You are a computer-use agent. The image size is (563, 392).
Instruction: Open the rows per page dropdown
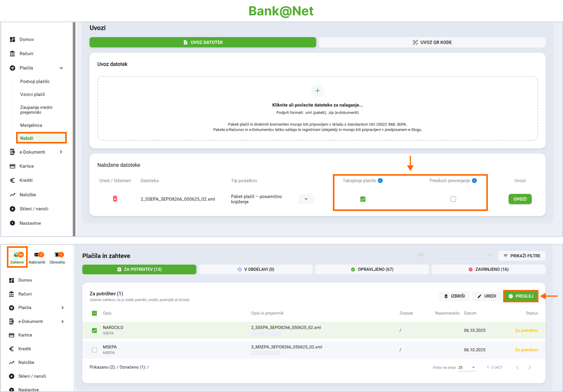[x=467, y=367]
